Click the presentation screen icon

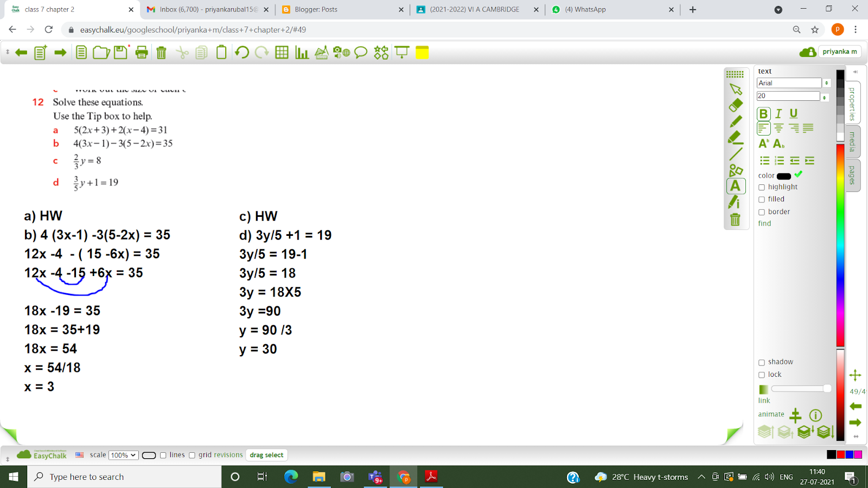pyautogui.click(x=402, y=53)
